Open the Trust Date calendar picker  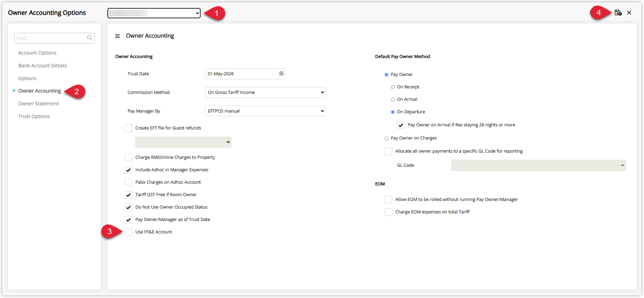point(281,74)
